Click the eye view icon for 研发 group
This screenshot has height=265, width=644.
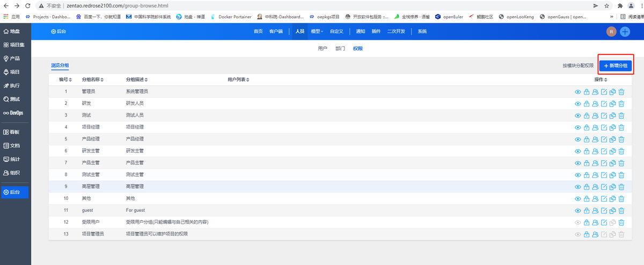tap(578, 104)
